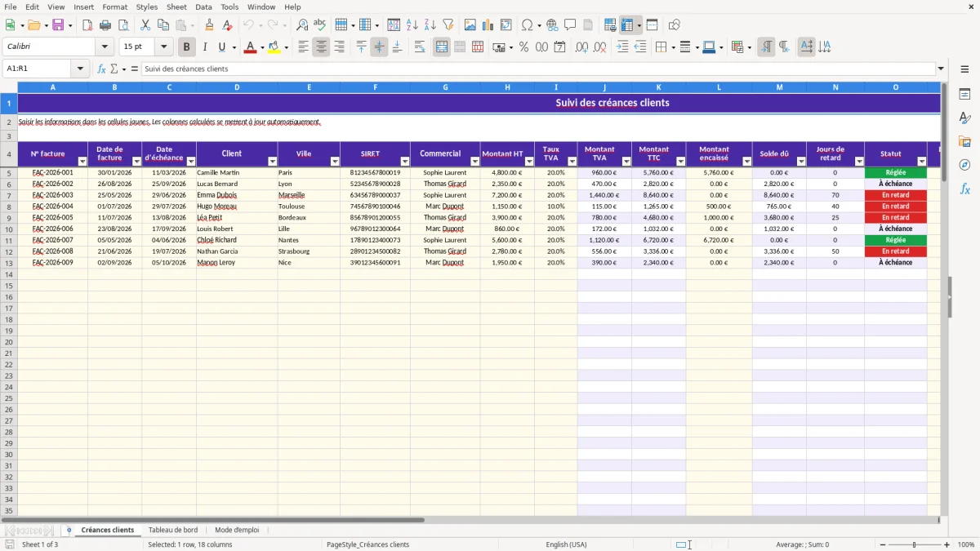Open the Tools menu
The image size is (980, 551).
coord(229,7)
